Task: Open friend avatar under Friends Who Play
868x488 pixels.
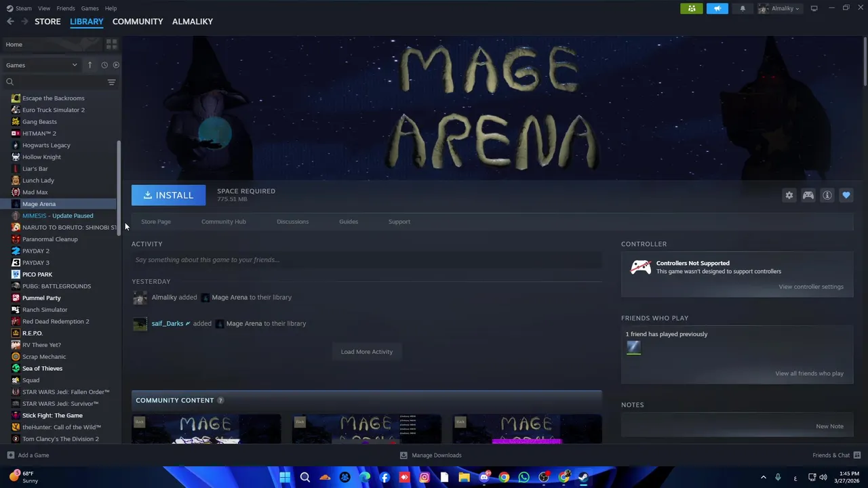Action: point(633,348)
